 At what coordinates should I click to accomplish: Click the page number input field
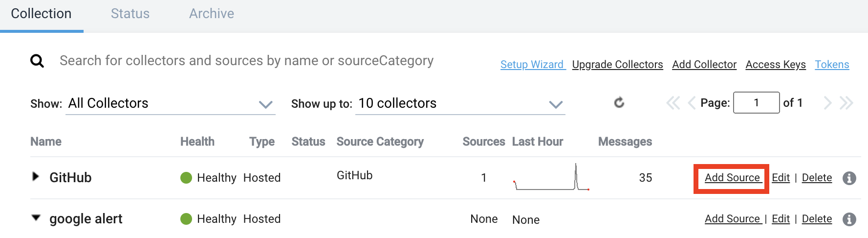[756, 103]
